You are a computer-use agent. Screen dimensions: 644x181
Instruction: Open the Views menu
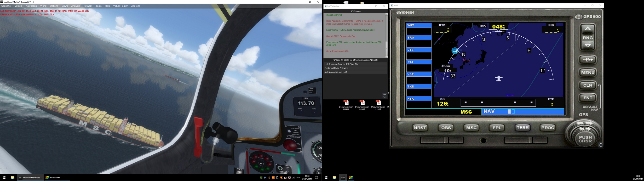(64, 6)
